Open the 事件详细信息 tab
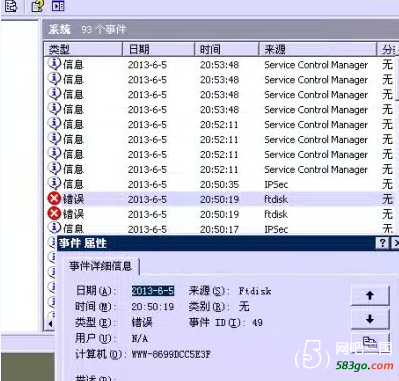399x381 pixels. point(101,266)
